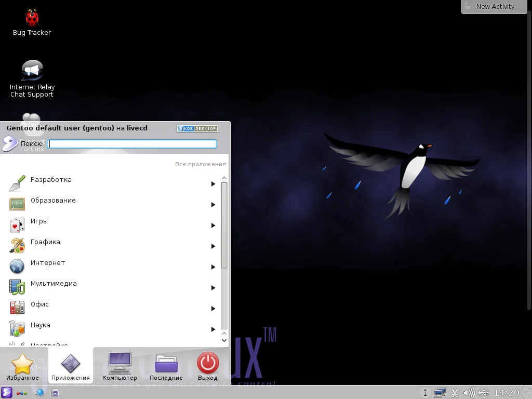Click the Наука flask icon
532x399 pixels.
tap(17, 329)
